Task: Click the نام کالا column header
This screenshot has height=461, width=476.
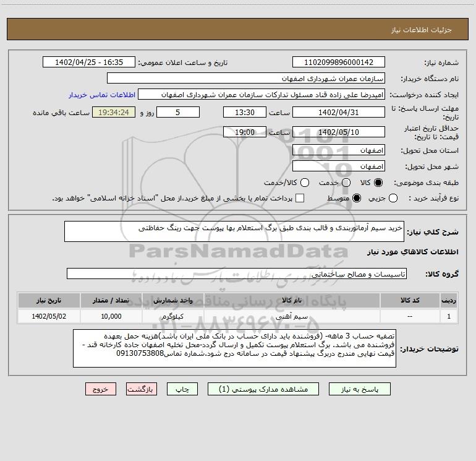Action: 292,300
